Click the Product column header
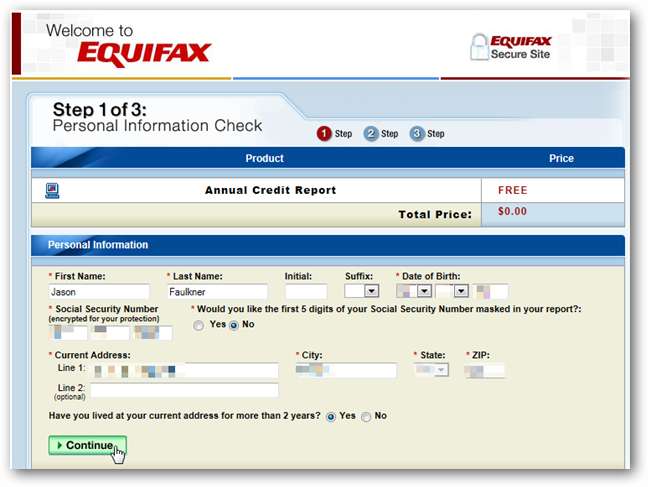This screenshot has width=648, height=487. [264, 158]
